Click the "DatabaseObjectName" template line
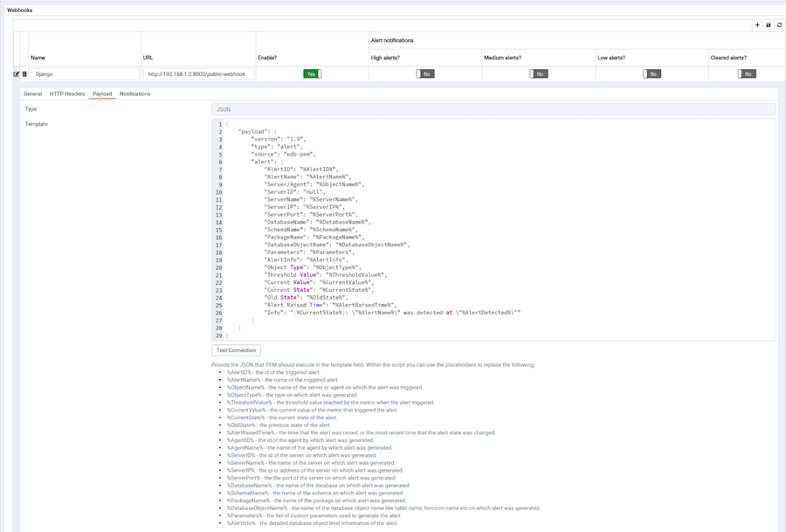 click(337, 245)
